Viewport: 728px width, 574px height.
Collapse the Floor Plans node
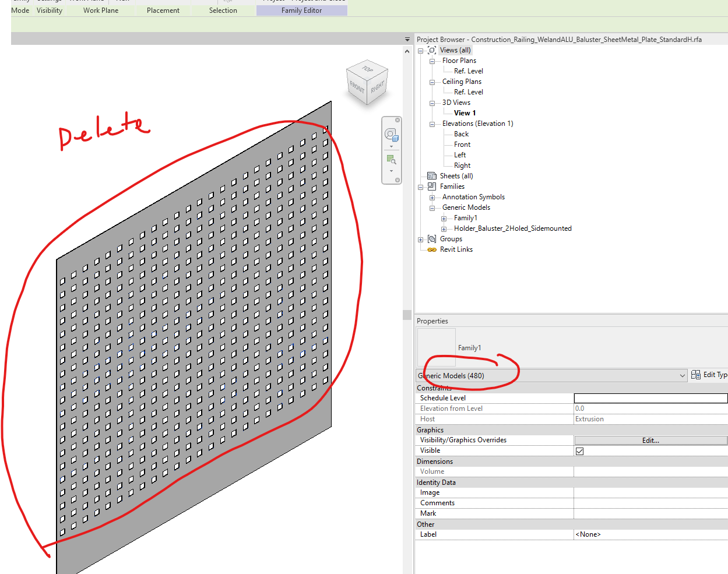click(x=432, y=61)
